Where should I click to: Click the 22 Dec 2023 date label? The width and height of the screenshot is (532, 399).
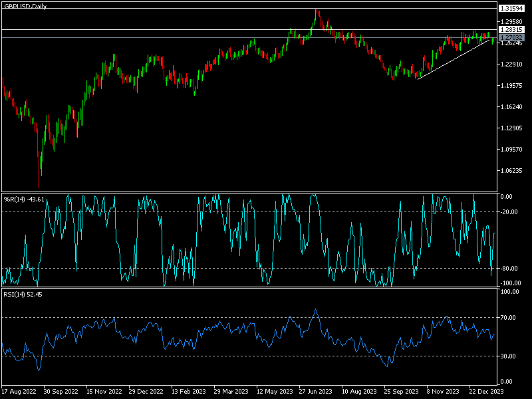tap(487, 391)
